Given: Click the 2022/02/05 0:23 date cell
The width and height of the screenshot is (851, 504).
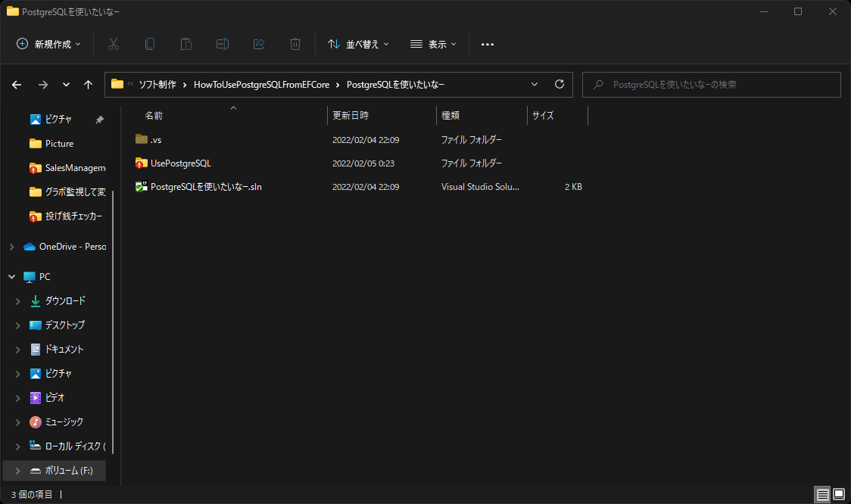Looking at the screenshot, I should 363,163.
